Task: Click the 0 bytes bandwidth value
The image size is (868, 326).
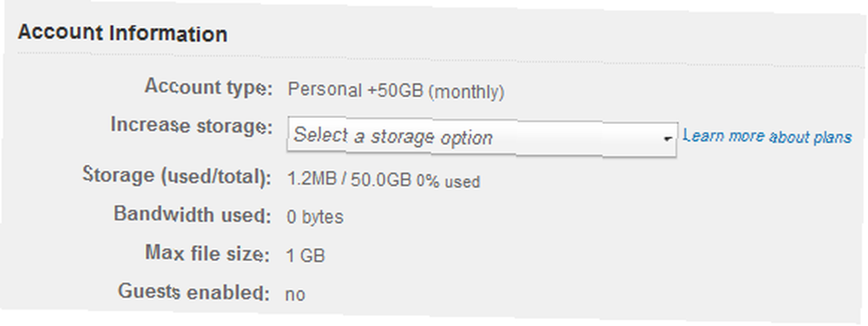Action: click(x=315, y=217)
